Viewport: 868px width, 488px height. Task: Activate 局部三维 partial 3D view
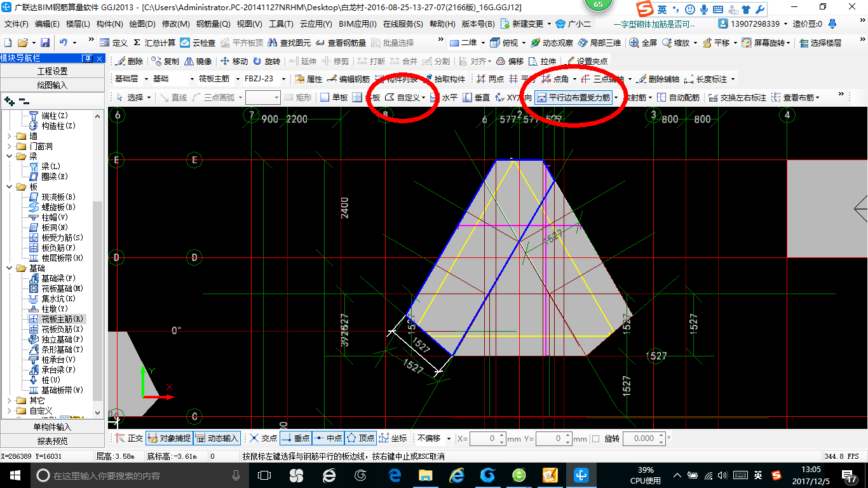[599, 43]
